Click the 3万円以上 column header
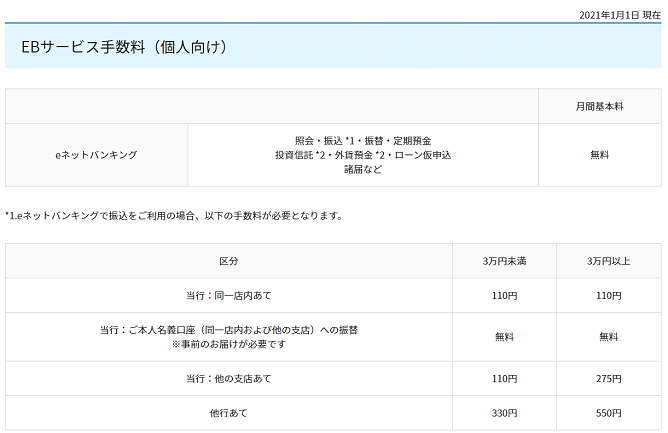Viewport: 668px width, 433px height. [609, 261]
